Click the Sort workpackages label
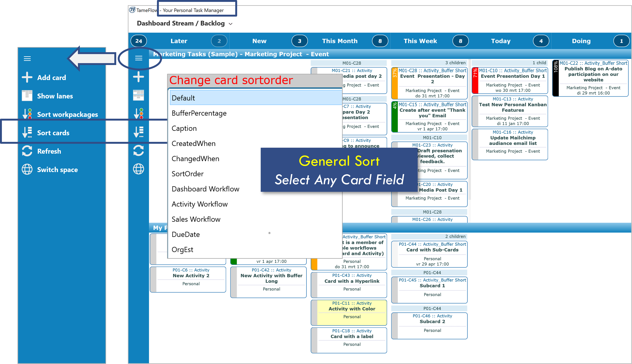 point(68,115)
